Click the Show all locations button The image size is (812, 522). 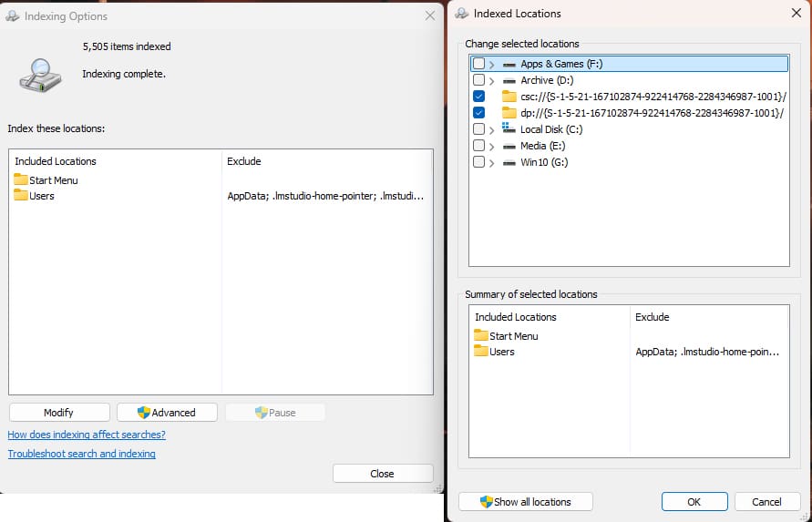[525, 502]
